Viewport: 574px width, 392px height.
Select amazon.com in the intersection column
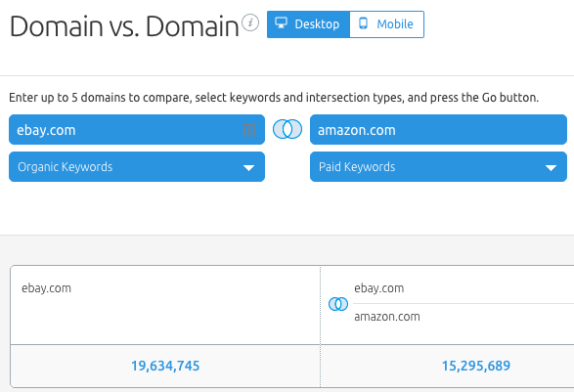tap(387, 317)
